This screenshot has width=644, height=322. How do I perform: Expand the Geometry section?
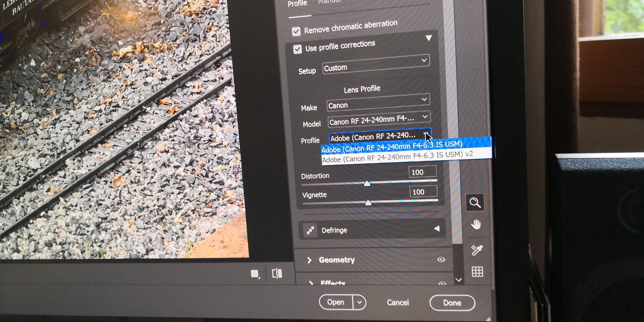[x=310, y=260]
